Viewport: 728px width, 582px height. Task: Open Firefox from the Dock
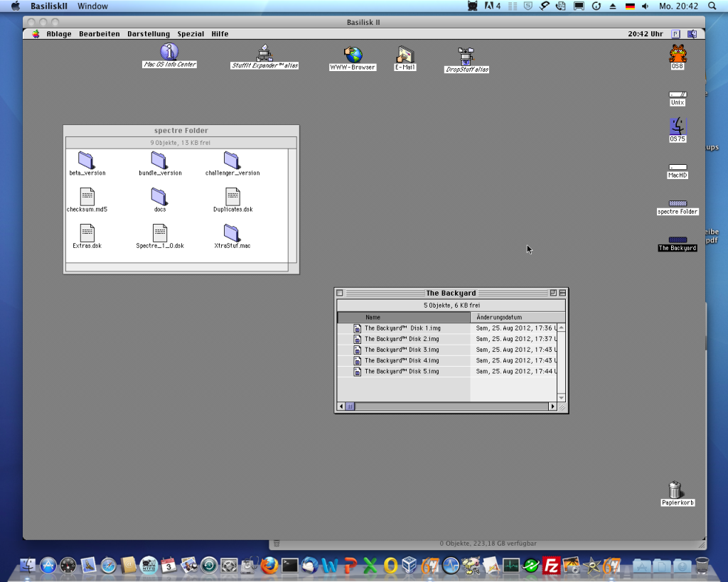click(269, 565)
